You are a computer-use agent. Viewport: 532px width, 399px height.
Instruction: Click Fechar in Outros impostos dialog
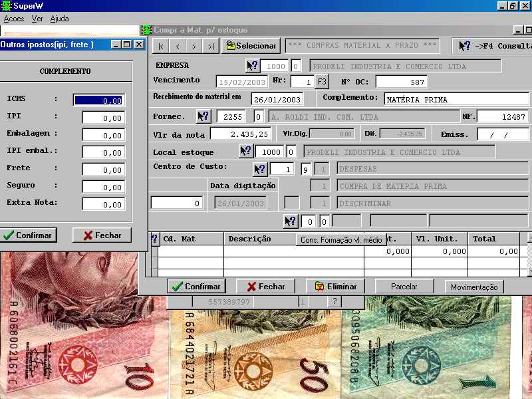[x=102, y=235]
